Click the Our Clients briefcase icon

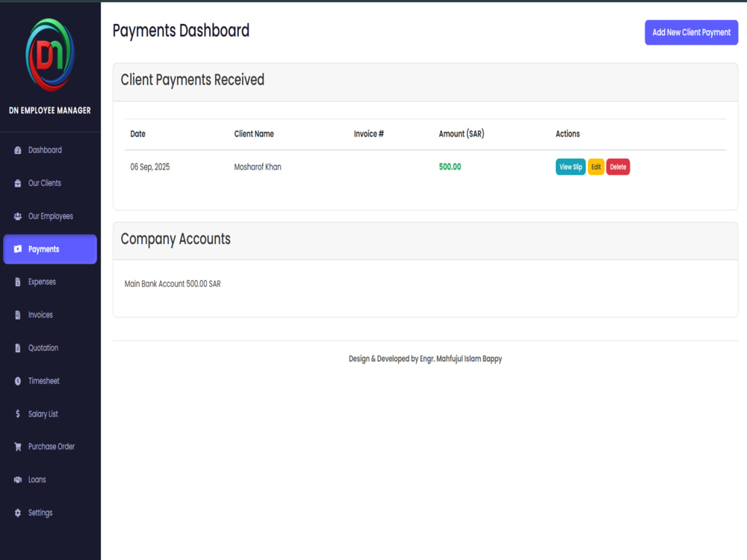[18, 183]
